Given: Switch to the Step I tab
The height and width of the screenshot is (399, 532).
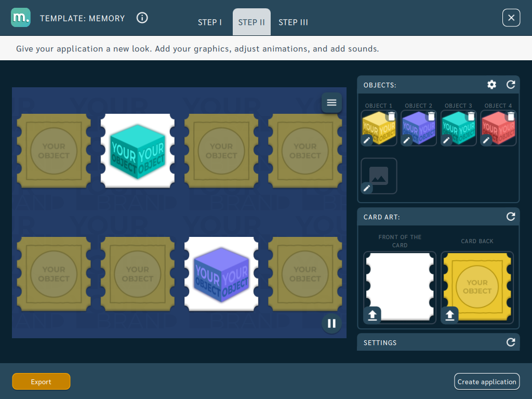Looking at the screenshot, I should click(210, 22).
